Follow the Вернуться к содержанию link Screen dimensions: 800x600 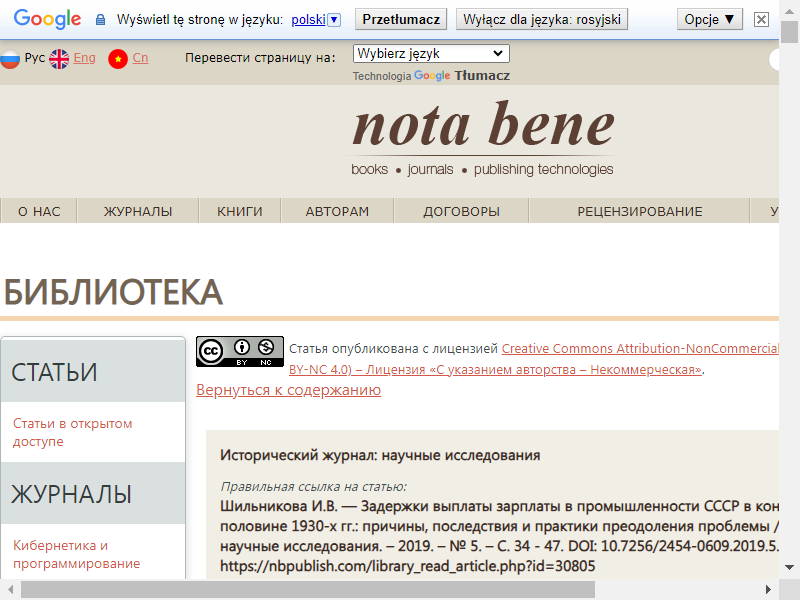click(288, 390)
